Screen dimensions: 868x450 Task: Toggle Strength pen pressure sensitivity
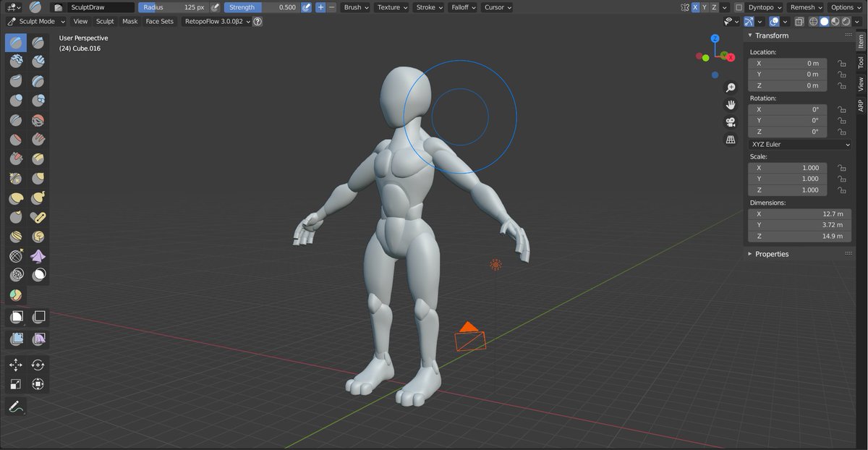click(306, 7)
